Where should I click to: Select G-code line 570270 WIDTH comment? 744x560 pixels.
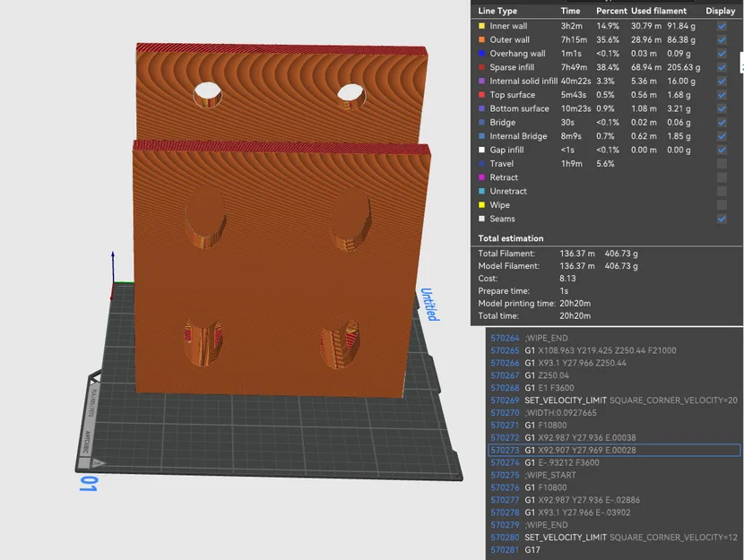pyautogui.click(x=614, y=412)
